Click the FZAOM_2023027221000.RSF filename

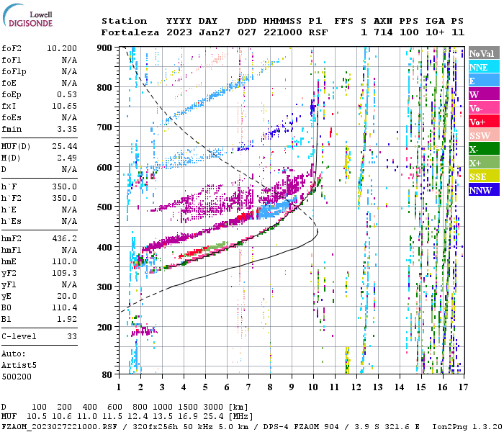click(x=59, y=427)
